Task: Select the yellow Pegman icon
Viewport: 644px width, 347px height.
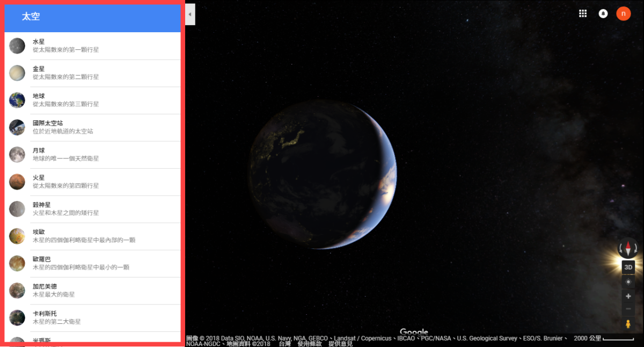Action: click(x=628, y=324)
